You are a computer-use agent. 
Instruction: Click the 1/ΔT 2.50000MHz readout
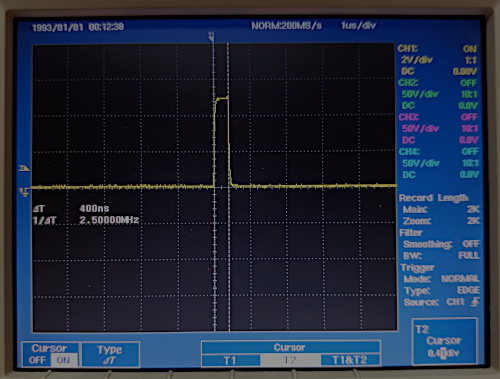[x=86, y=220]
